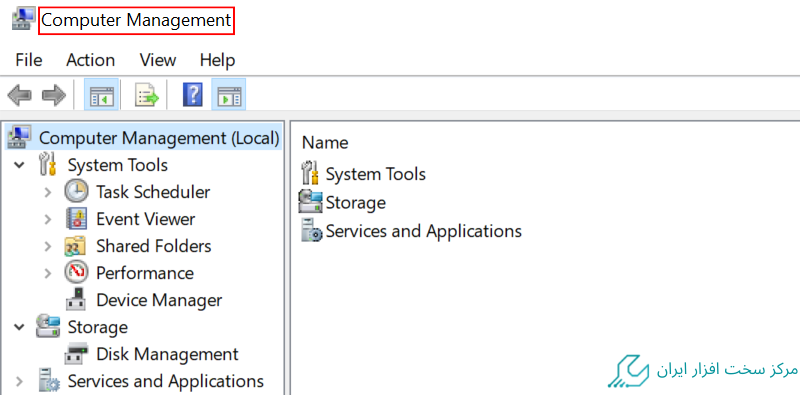The width and height of the screenshot is (800, 395).
Task: Select System Tools label in tree
Action: (x=117, y=165)
